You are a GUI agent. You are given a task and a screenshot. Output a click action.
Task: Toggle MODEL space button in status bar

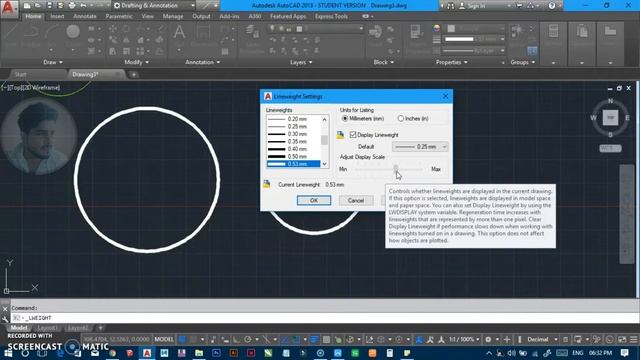coord(164,340)
